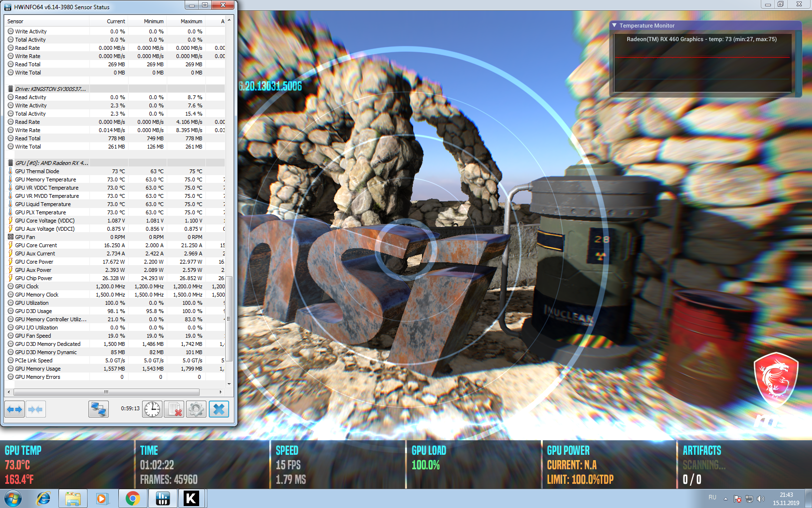Open the Windows Start menu
Screen dimensions: 812x508
[13, 498]
